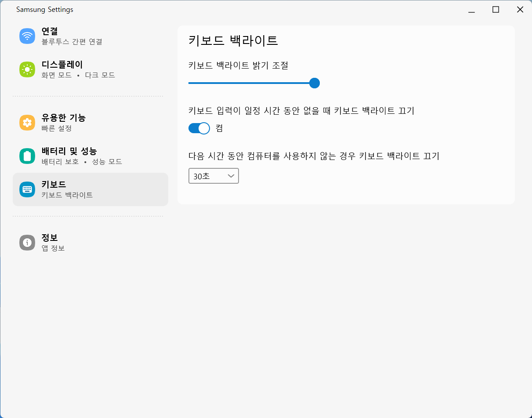Select the 키보드 백라이트 sidebar entry

click(67, 195)
